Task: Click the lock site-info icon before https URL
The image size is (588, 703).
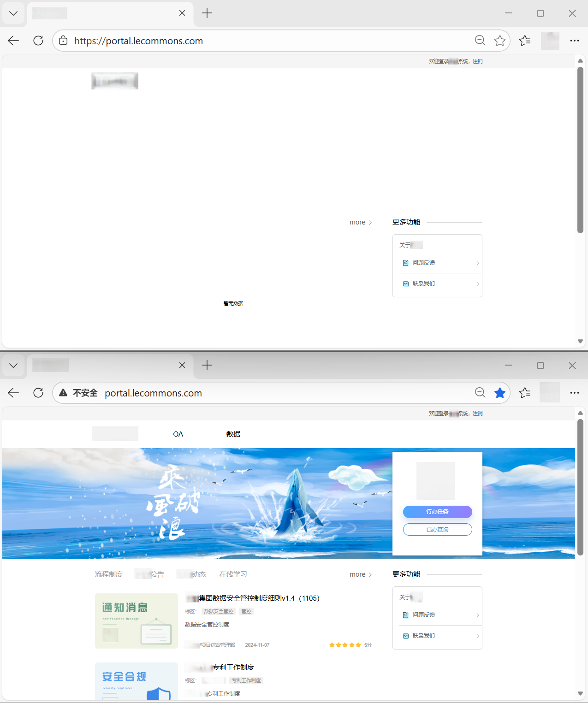Action: [x=63, y=41]
